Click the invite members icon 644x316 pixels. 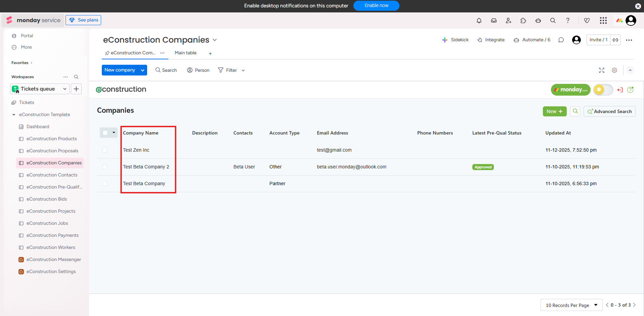point(508,20)
